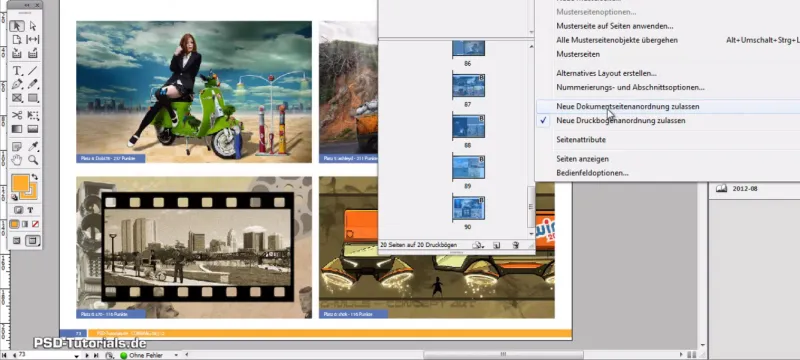Apply color button in Tools panel
This screenshot has width=800, height=360.
coord(14,224)
